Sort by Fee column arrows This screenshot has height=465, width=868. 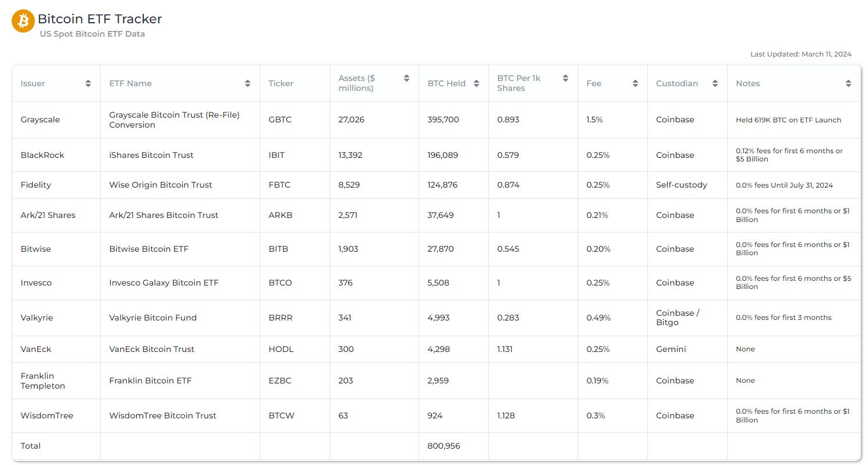(635, 83)
